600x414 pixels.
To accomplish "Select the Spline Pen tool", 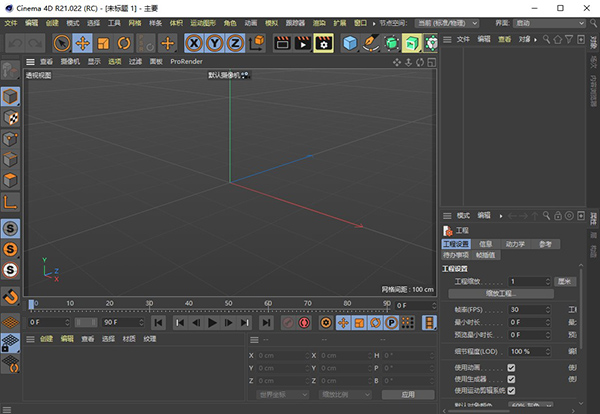I will pyautogui.click(x=371, y=43).
